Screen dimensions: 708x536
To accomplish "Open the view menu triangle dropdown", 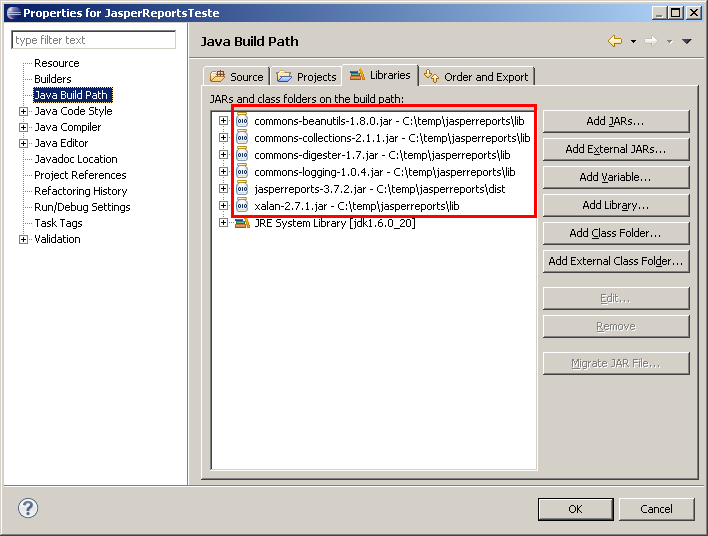I will 687,42.
